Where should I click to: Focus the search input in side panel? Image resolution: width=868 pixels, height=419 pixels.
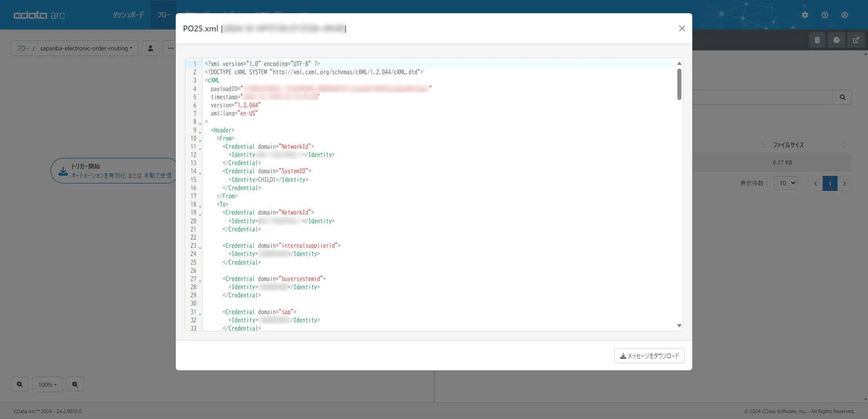click(x=762, y=97)
